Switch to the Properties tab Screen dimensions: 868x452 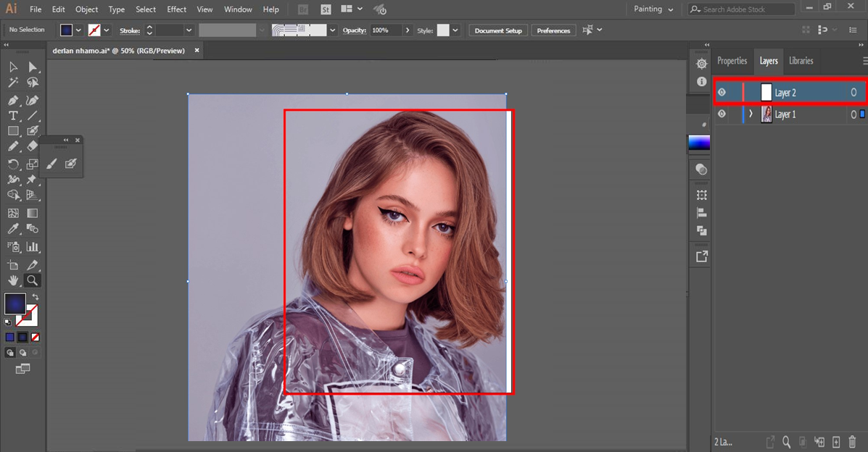[x=732, y=61]
